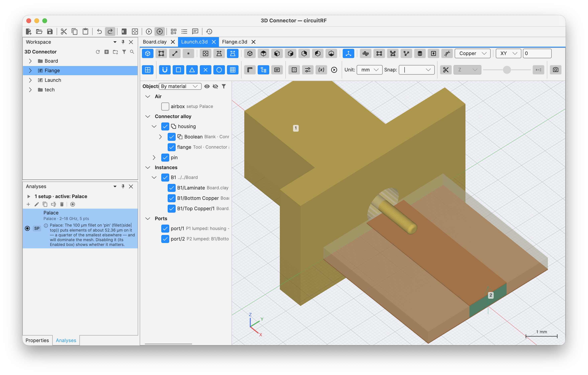This screenshot has width=588, height=375.
Task: Click the new file icon in main toolbar
Action: pos(28,32)
